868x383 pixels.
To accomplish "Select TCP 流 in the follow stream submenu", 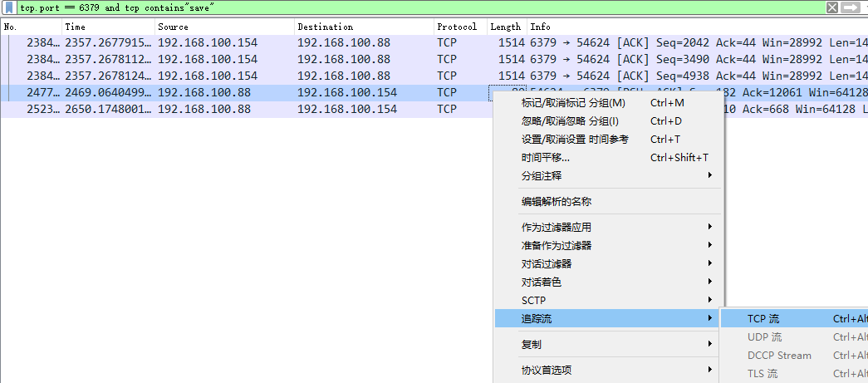I will point(763,319).
